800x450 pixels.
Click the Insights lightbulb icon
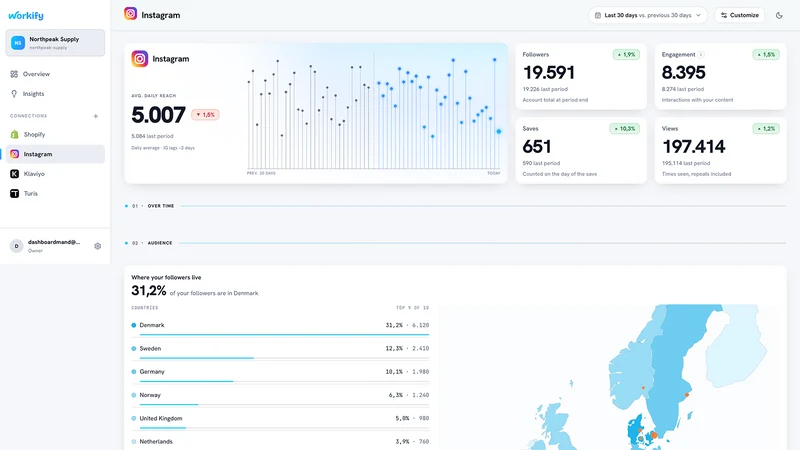14,94
